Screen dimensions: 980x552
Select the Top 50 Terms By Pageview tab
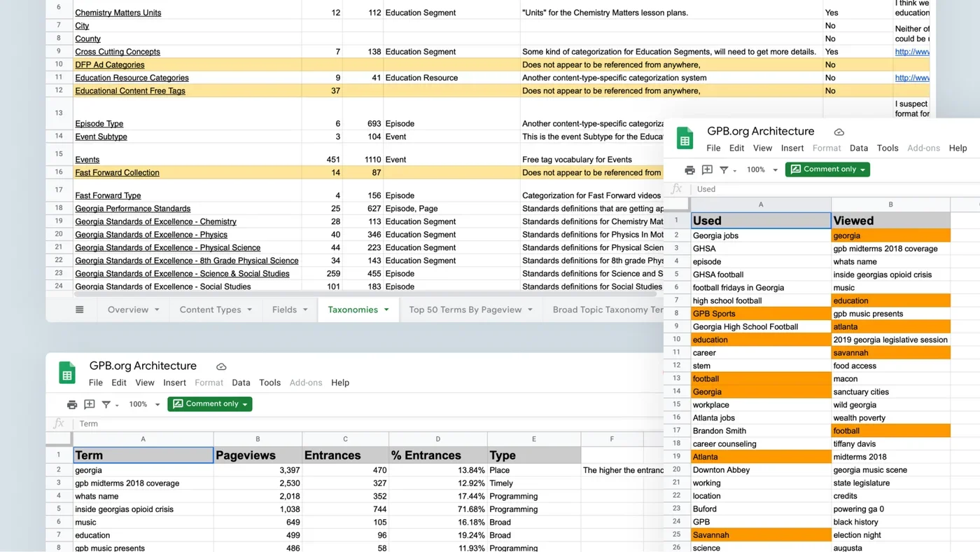click(465, 310)
